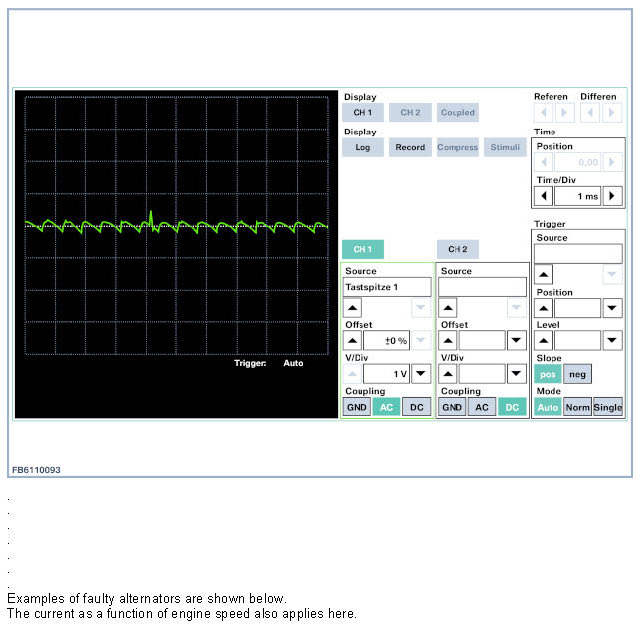This screenshot has width=641, height=630.
Task: Select GND coupling for CH 1
Action: 356,407
